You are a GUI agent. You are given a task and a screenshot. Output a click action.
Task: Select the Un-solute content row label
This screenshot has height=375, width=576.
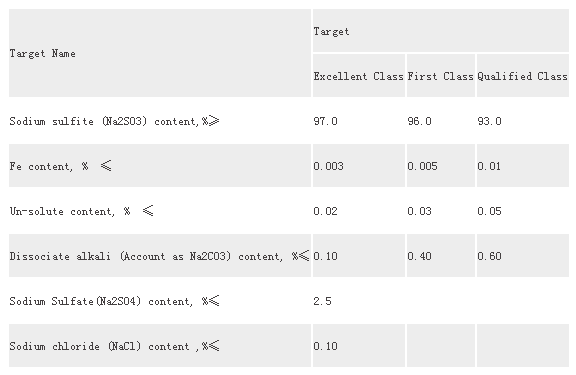tap(160, 211)
